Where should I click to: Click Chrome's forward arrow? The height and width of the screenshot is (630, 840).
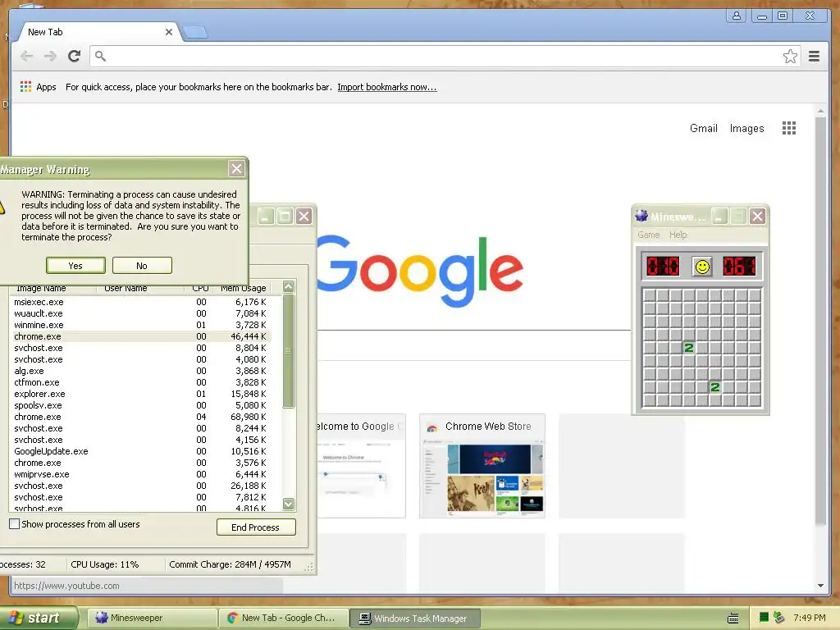click(x=50, y=56)
